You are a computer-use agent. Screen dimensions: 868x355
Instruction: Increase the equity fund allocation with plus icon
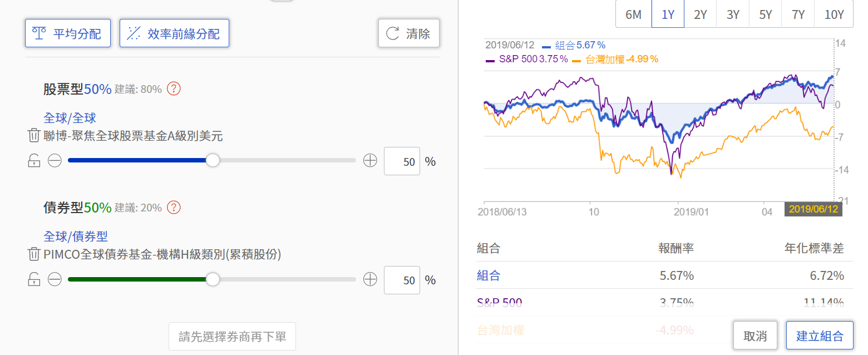click(370, 161)
